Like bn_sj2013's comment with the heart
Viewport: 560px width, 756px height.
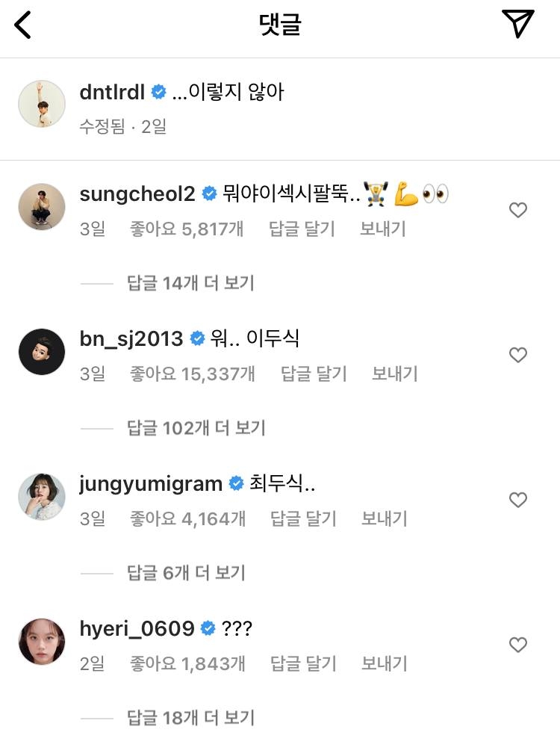tap(517, 355)
